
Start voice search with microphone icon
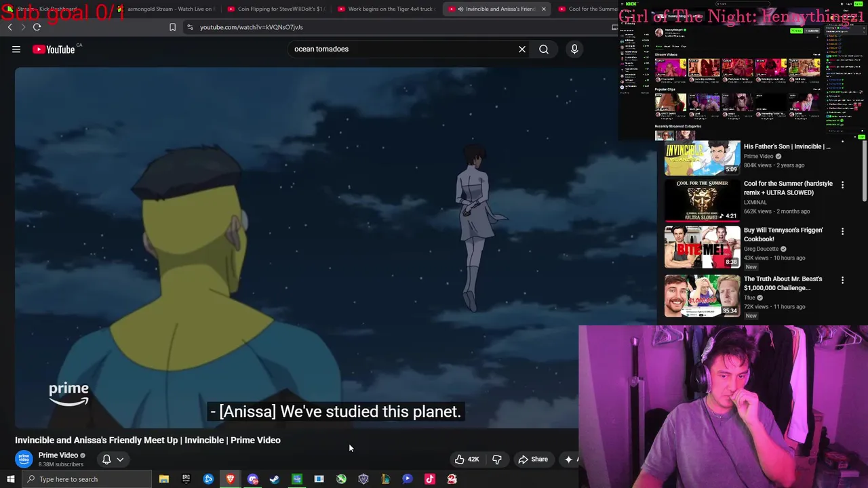[x=574, y=49]
